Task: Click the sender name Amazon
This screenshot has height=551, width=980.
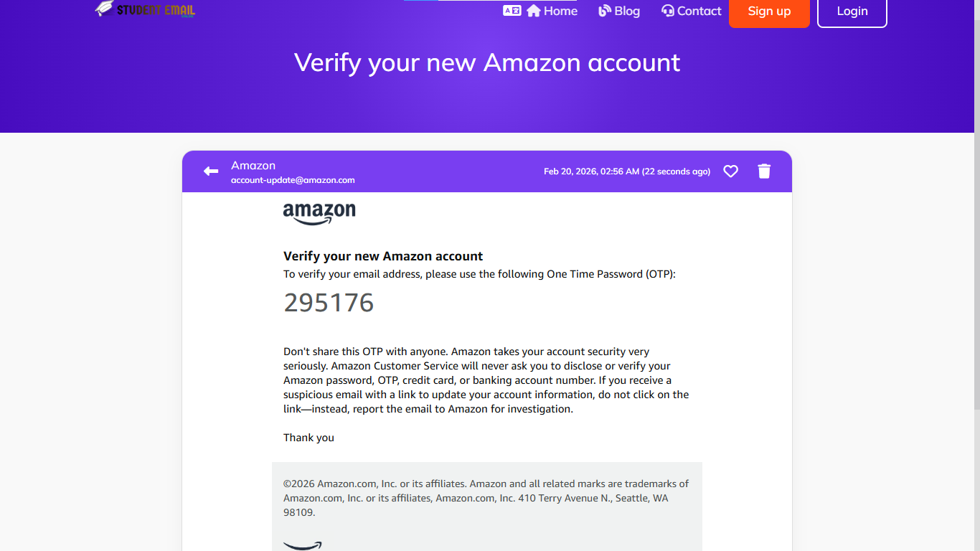Action: (253, 165)
